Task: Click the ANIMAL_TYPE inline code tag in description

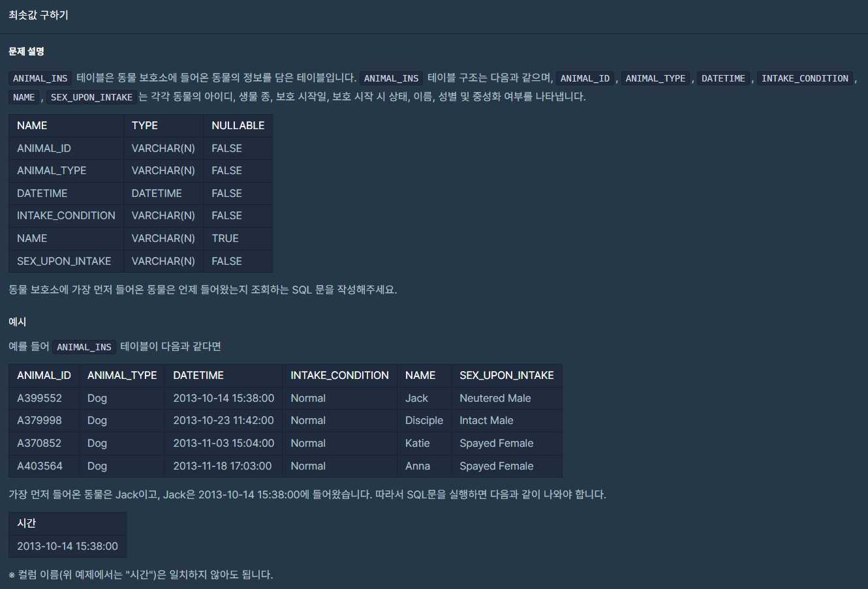Action: click(655, 78)
